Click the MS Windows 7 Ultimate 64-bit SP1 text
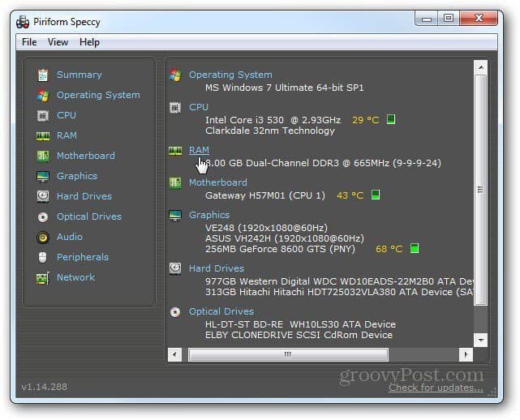 pos(284,88)
